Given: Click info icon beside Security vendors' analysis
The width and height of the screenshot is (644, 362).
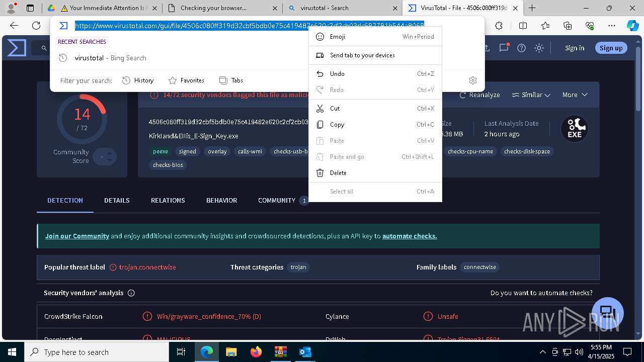Looking at the screenshot, I should coord(131,293).
